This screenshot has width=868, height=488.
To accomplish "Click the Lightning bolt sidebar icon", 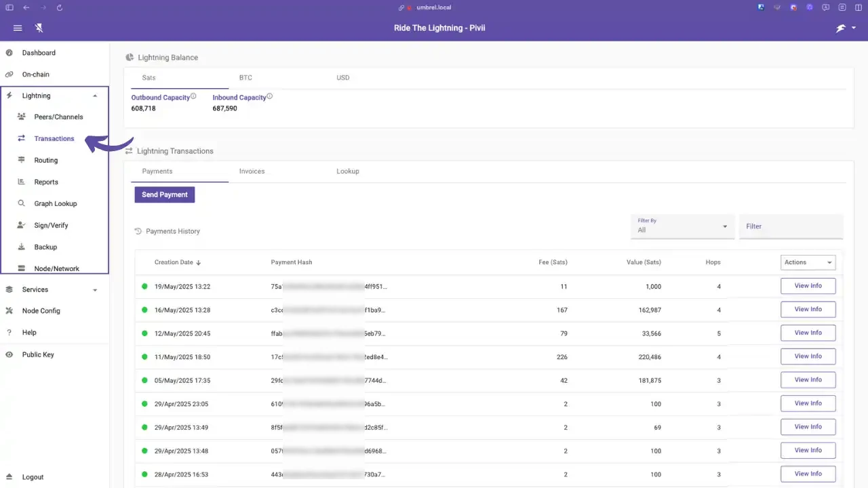I will pyautogui.click(x=9, y=96).
